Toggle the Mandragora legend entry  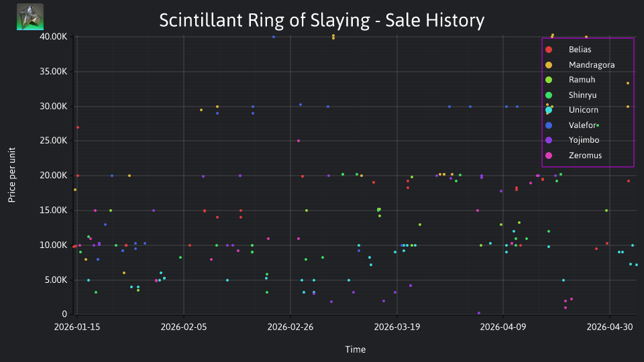click(x=580, y=65)
